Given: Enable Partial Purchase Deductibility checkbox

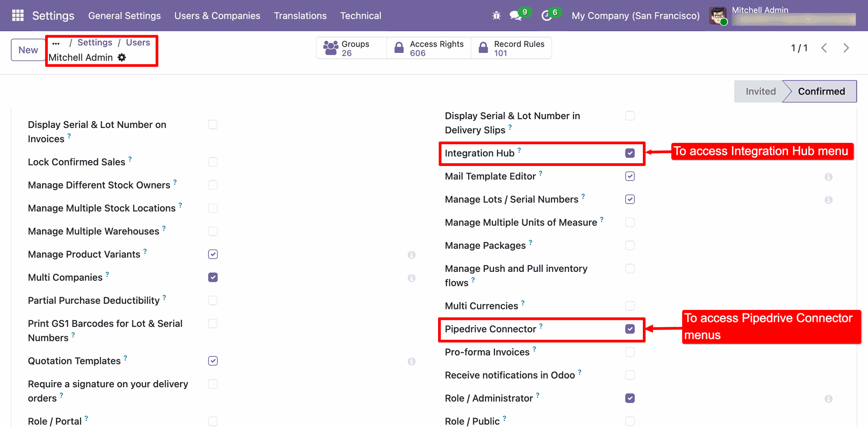Looking at the screenshot, I should point(213,300).
